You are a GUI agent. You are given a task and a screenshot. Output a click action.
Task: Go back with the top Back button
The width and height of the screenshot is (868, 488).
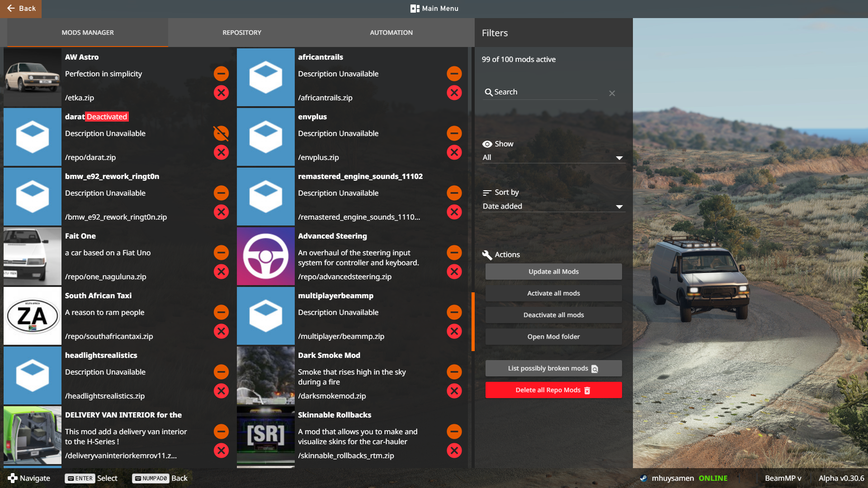pos(21,9)
